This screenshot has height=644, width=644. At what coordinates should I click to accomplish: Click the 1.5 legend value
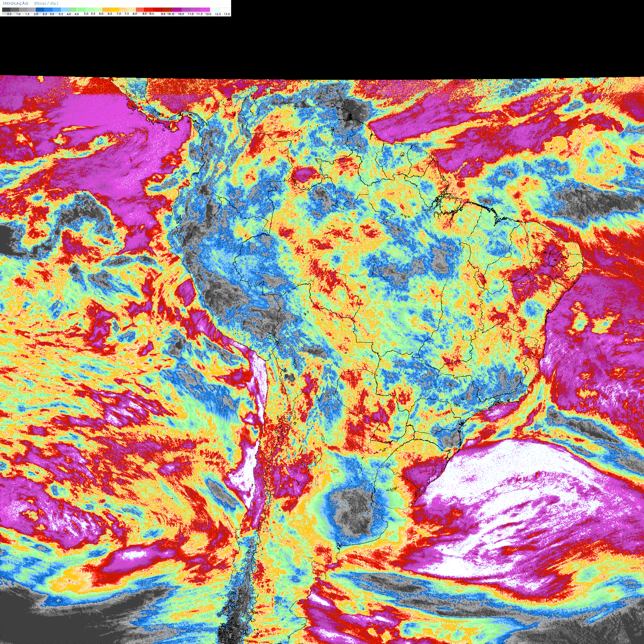(27, 14)
